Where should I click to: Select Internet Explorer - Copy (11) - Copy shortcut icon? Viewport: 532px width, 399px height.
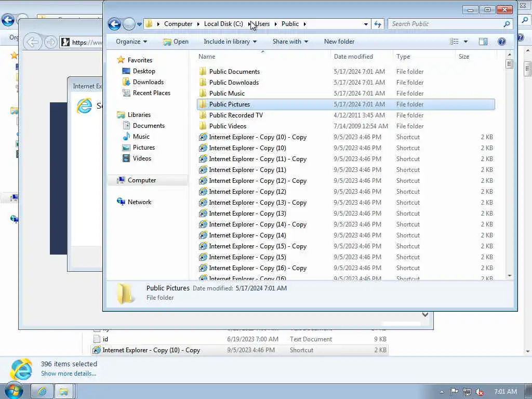[203, 159]
